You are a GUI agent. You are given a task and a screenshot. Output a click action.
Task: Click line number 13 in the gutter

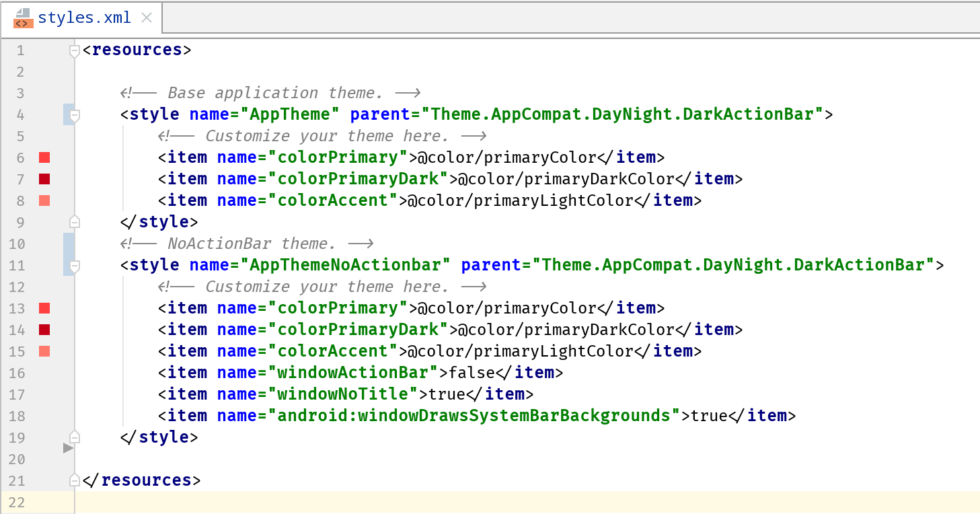18,308
